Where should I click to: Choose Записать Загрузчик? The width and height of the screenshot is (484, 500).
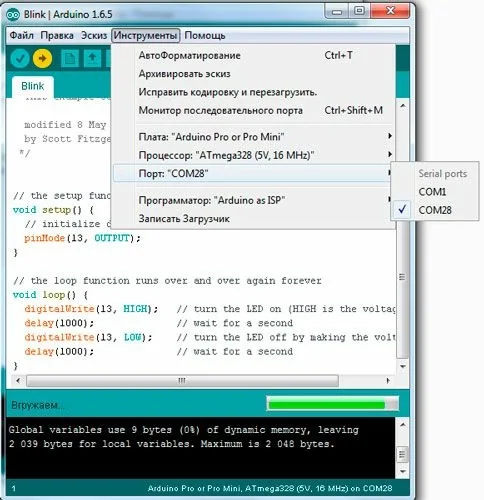(253, 219)
